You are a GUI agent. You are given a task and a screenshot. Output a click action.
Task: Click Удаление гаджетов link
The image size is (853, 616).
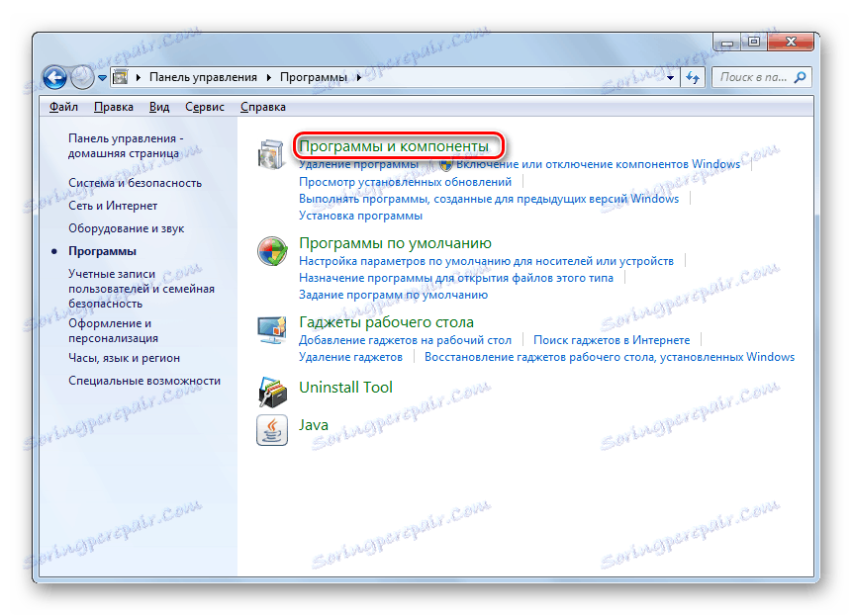[x=350, y=357]
